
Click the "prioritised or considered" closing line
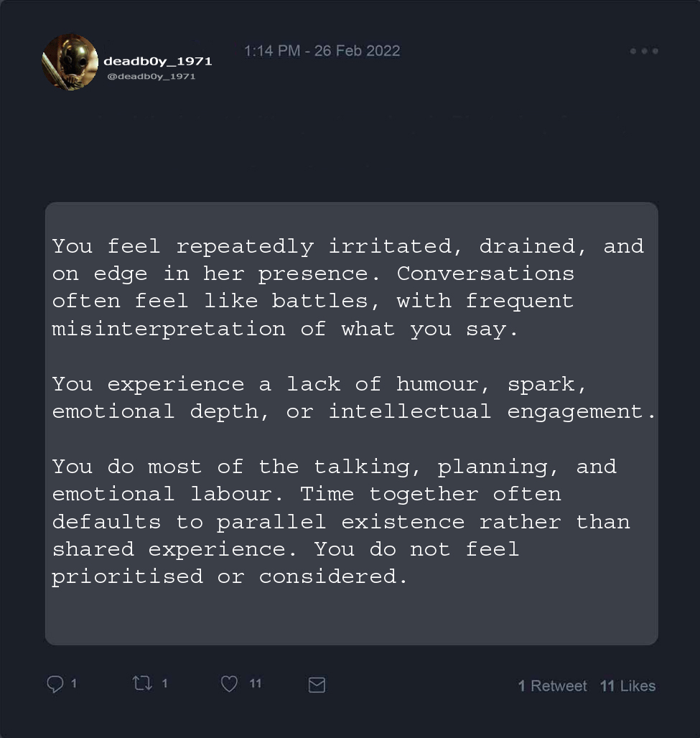[229, 576]
